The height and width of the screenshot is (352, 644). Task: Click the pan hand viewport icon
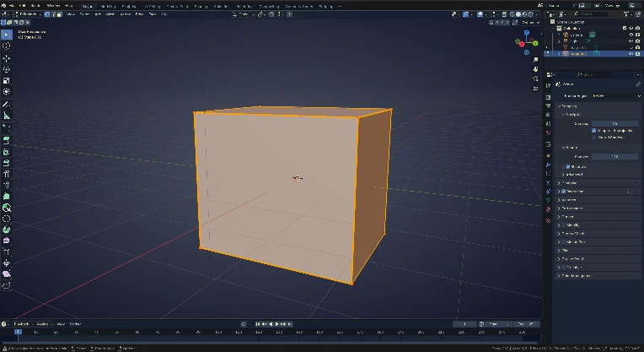535,69
